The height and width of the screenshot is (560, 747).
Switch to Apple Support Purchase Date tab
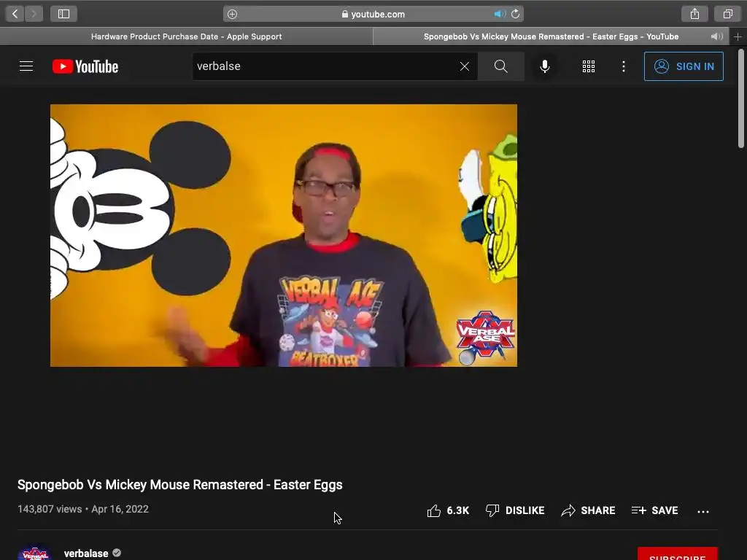pyautogui.click(x=186, y=36)
